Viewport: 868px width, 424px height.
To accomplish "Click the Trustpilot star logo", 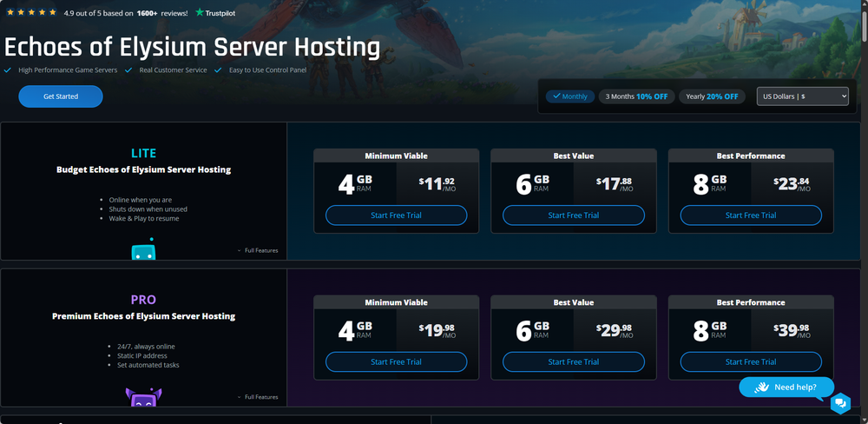I will click(x=200, y=12).
